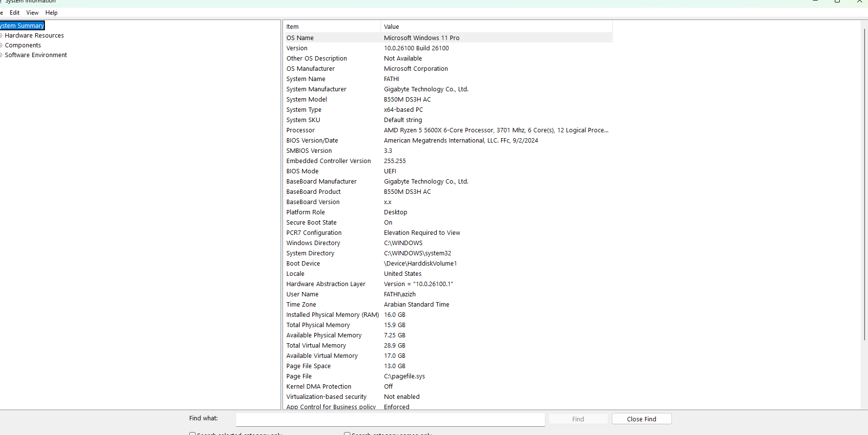
Task: Click the value 'x64-based PC'
Action: coord(404,110)
